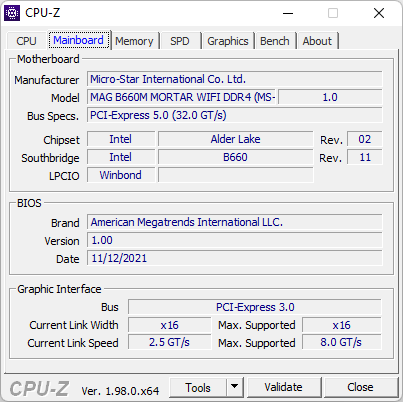Viewport: 403px width, 402px height.
Task: Close the window with the X icon
Action: (x=379, y=13)
